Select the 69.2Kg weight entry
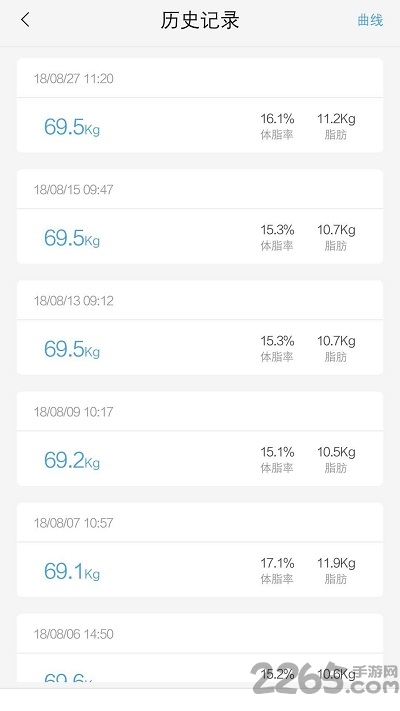400x711 pixels. click(x=72, y=460)
